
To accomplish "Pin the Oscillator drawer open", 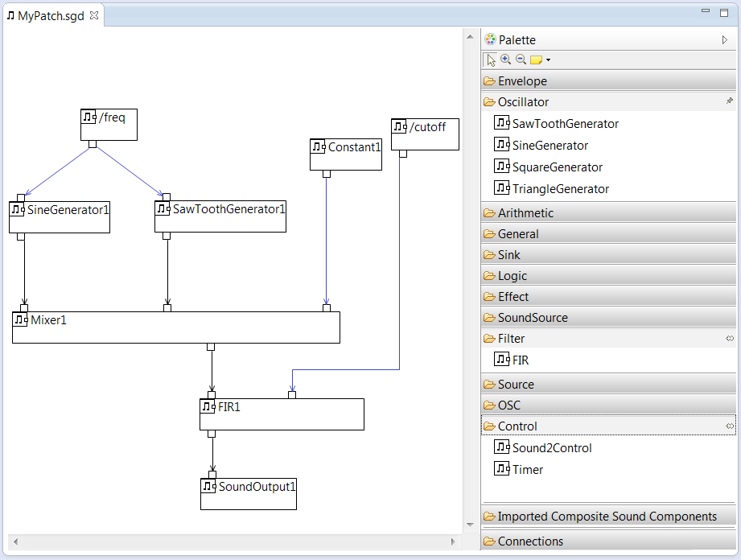I will point(729,101).
